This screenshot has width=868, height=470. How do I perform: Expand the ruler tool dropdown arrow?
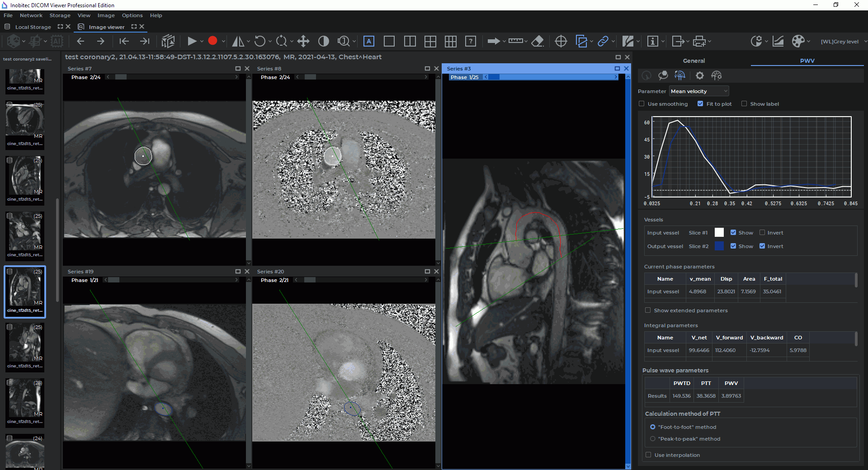click(x=525, y=41)
